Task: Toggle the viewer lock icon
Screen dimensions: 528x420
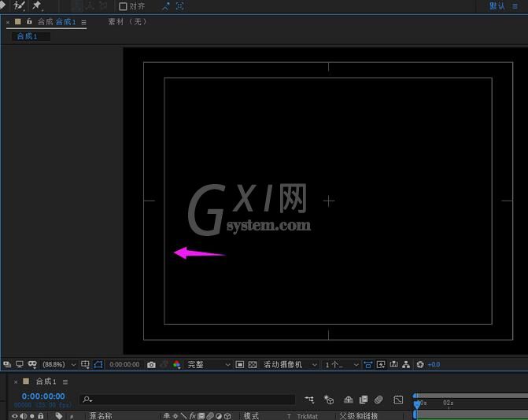Action: point(29,21)
